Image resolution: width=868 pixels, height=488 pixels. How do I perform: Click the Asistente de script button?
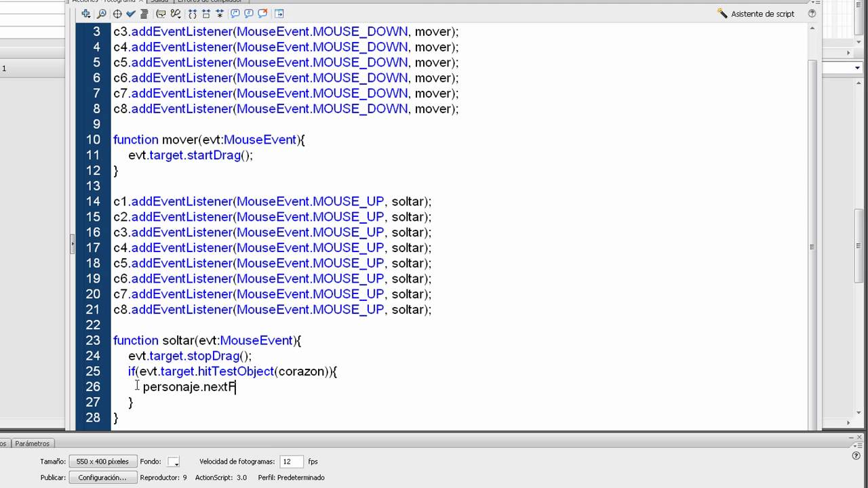tap(756, 14)
